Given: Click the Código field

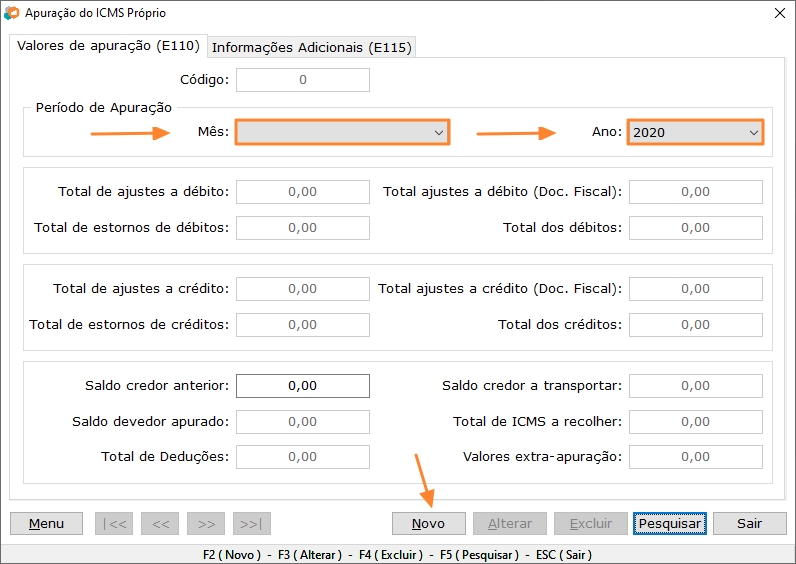Looking at the screenshot, I should click(303, 80).
